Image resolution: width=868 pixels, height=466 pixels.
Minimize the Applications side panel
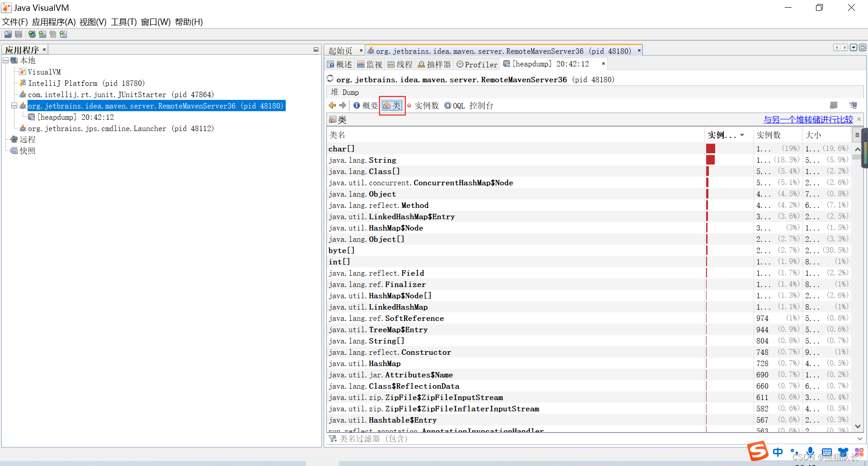coord(316,50)
